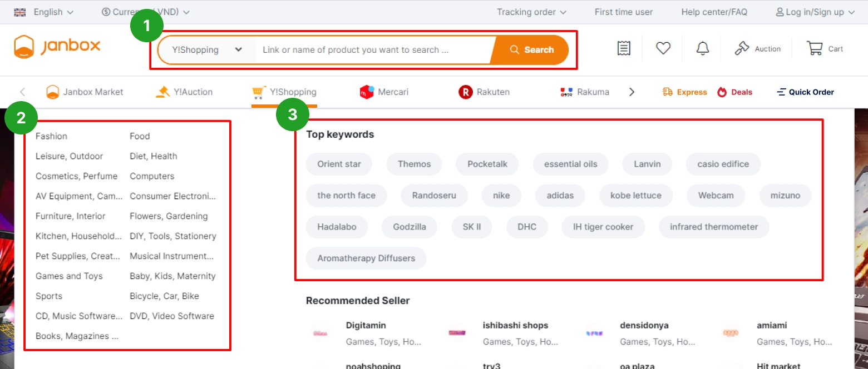Open the Log in/Sign up menu
The height and width of the screenshot is (369, 868).
(815, 12)
